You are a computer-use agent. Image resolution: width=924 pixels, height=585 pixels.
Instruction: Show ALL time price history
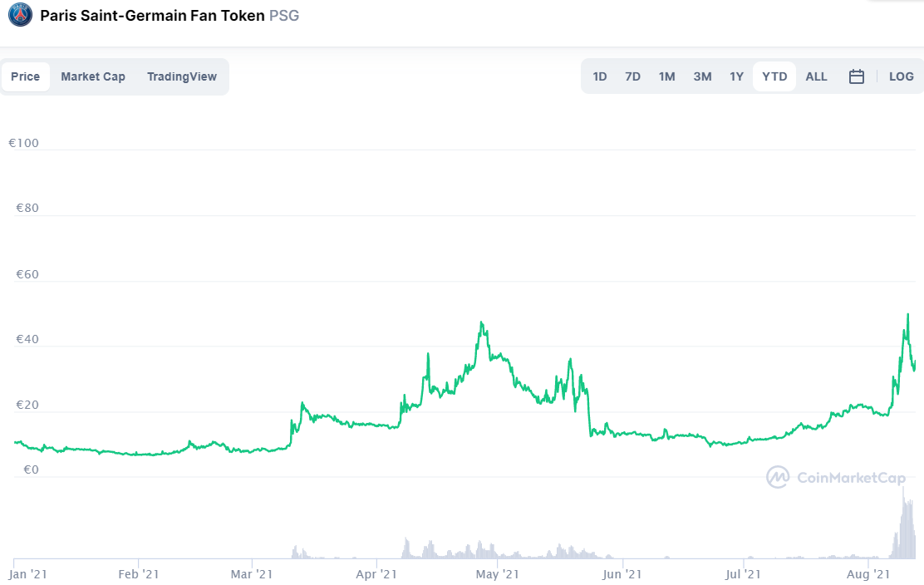817,76
